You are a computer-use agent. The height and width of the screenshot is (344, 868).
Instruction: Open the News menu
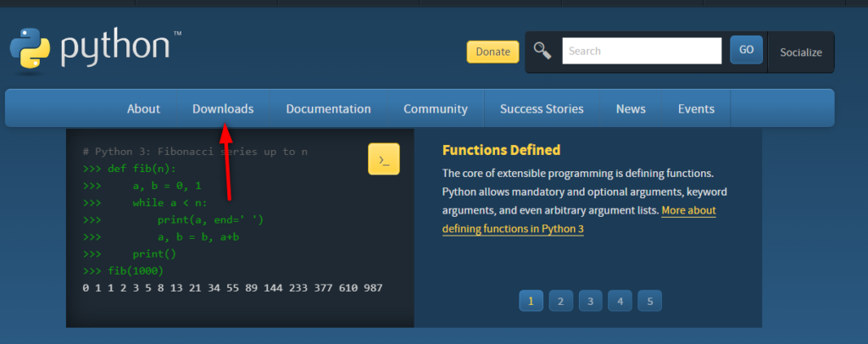point(631,109)
